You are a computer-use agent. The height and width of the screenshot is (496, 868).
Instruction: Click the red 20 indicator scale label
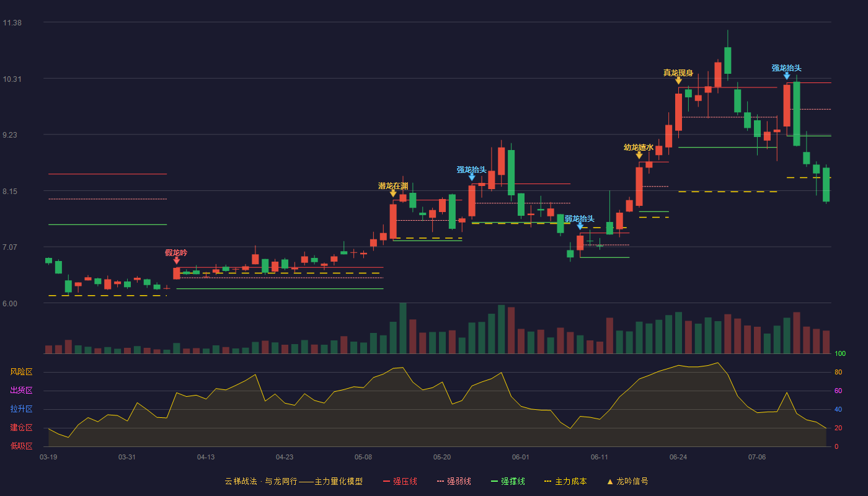[838, 428]
